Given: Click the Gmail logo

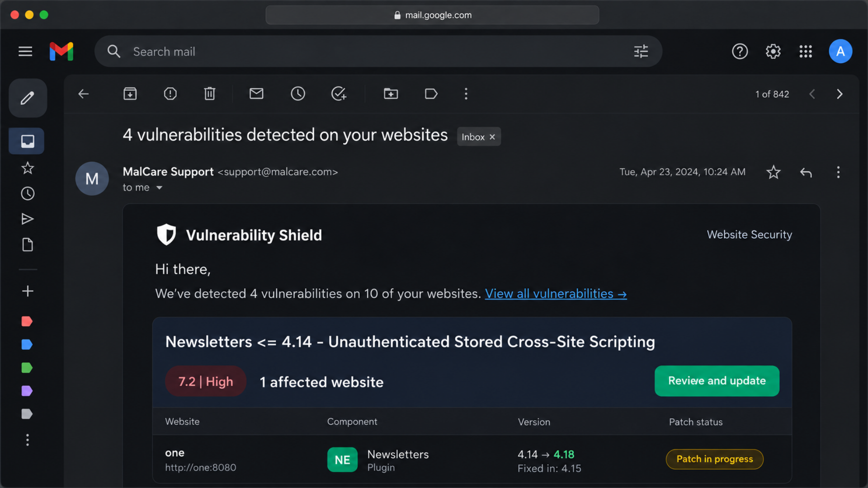Looking at the screenshot, I should (61, 52).
